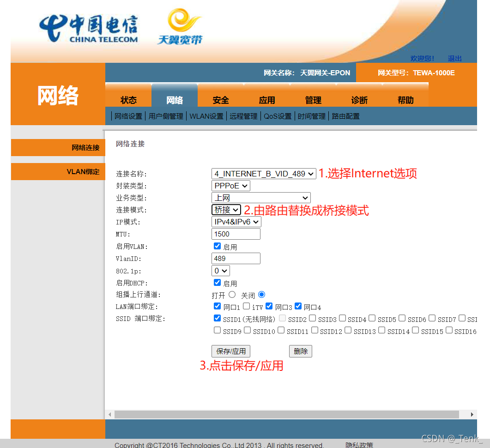This screenshot has height=448, width=490.
Task: Open the 连接模式 bridge mode dropdown
Action: tap(226, 210)
